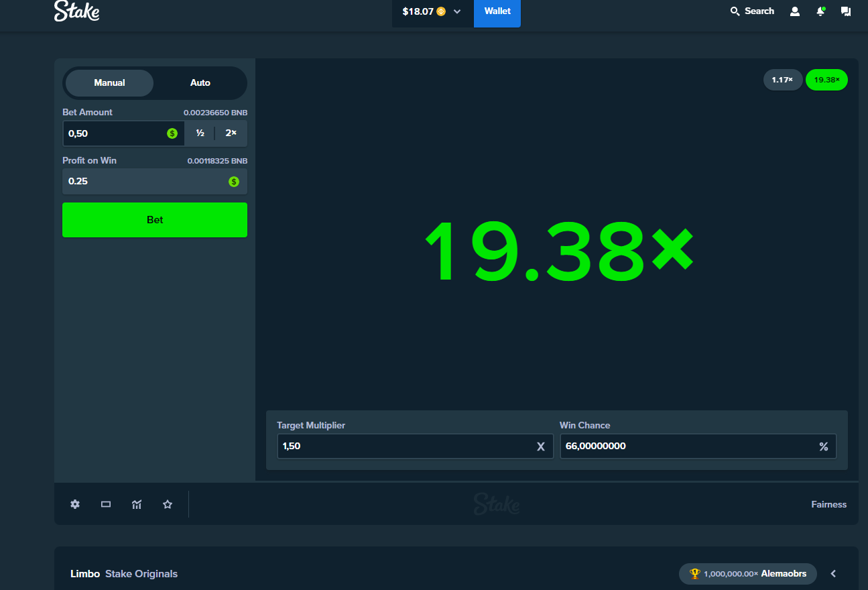Click the trophy icon beside 1,000,000.00×
The width and height of the screenshot is (868, 590).
pos(694,574)
